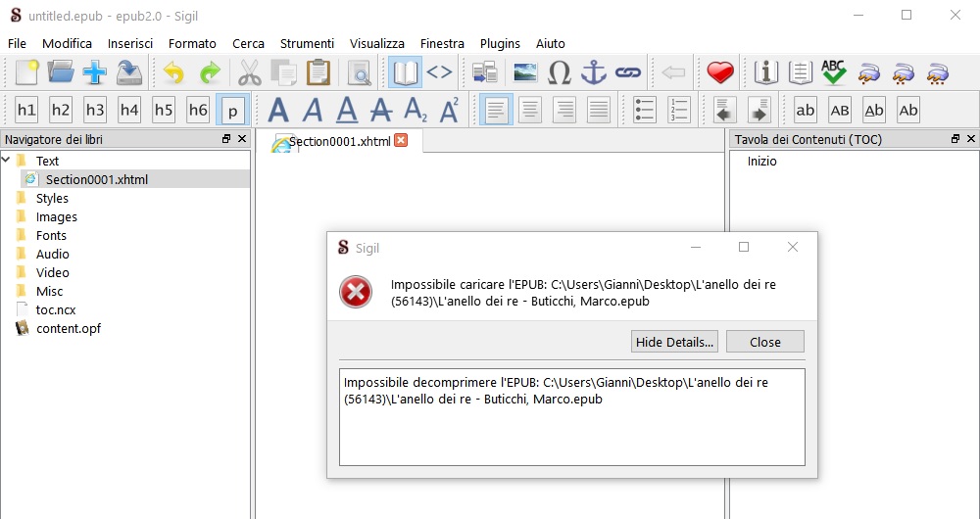Toggle underline text formatting
This screenshot has width=980, height=519.
347,110
